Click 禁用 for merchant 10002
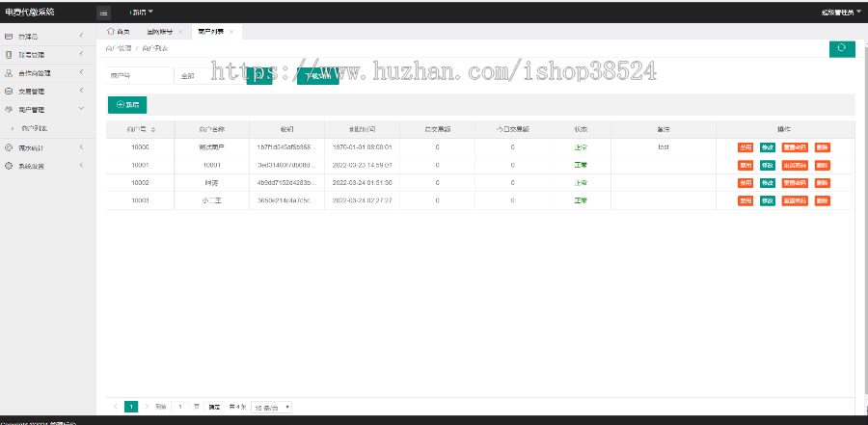The width and height of the screenshot is (868, 425). (746, 183)
